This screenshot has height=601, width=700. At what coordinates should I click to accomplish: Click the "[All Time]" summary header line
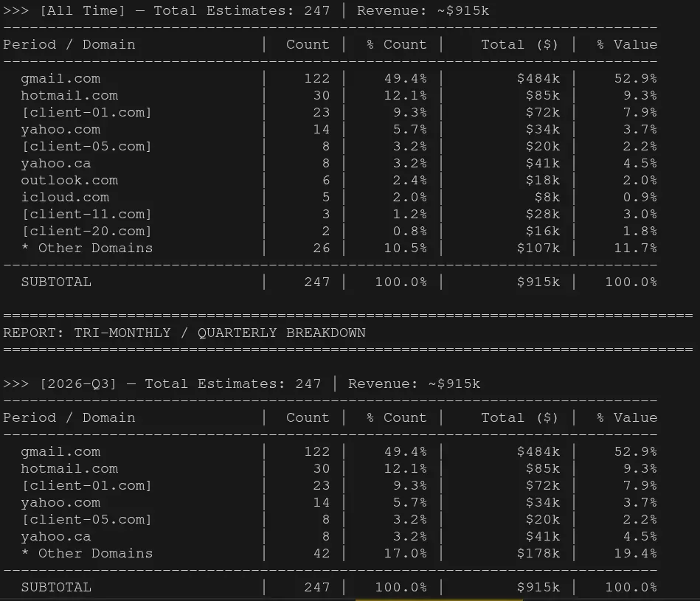point(246,10)
